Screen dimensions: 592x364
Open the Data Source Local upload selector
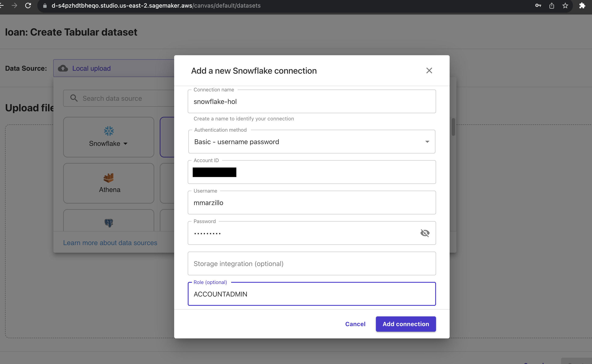(x=113, y=68)
